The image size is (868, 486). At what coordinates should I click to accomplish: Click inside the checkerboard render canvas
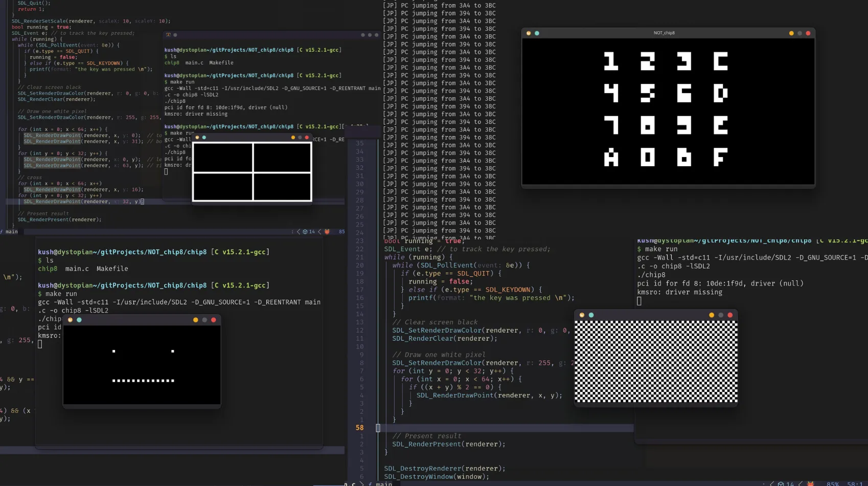656,361
